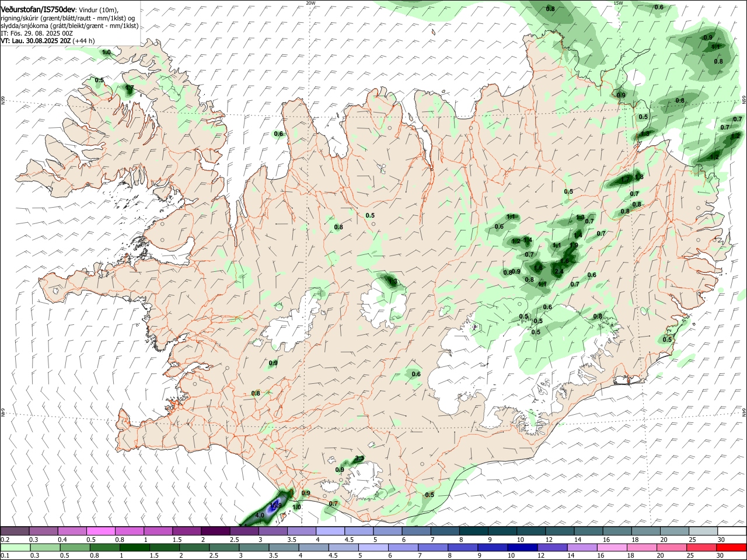Image resolution: width=747 pixels, height=560 pixels.
Task: Click the 10 label beneath the navy blue swatch
Action: (511, 556)
